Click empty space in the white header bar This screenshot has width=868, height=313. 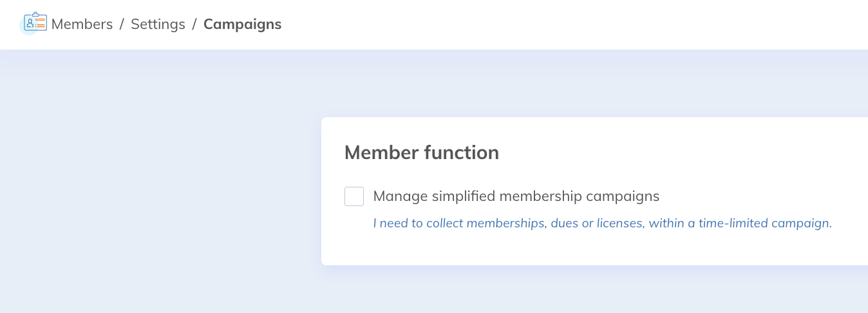click(547, 24)
